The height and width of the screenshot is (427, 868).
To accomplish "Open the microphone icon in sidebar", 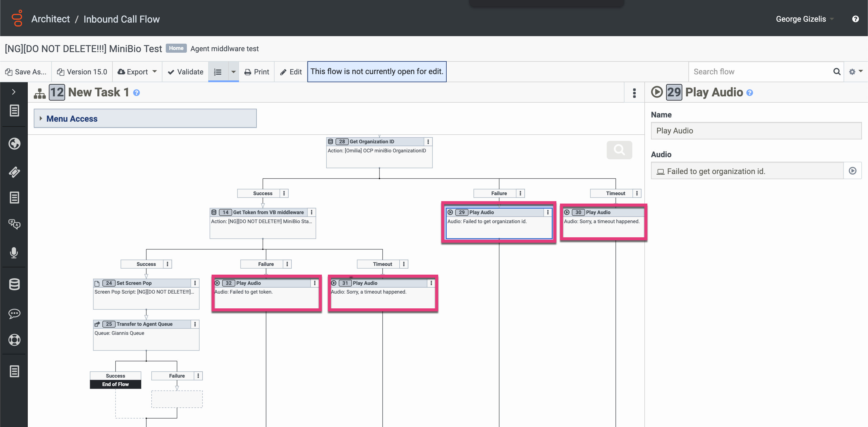I will [14, 253].
